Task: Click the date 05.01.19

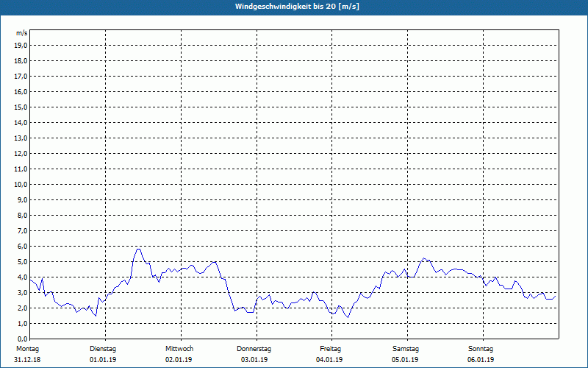Action: coord(405,360)
